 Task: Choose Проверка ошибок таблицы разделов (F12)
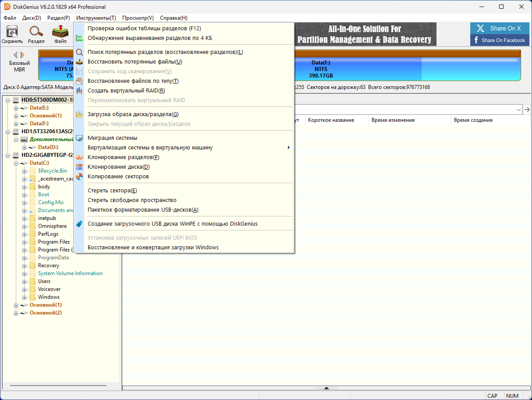click(x=184, y=28)
